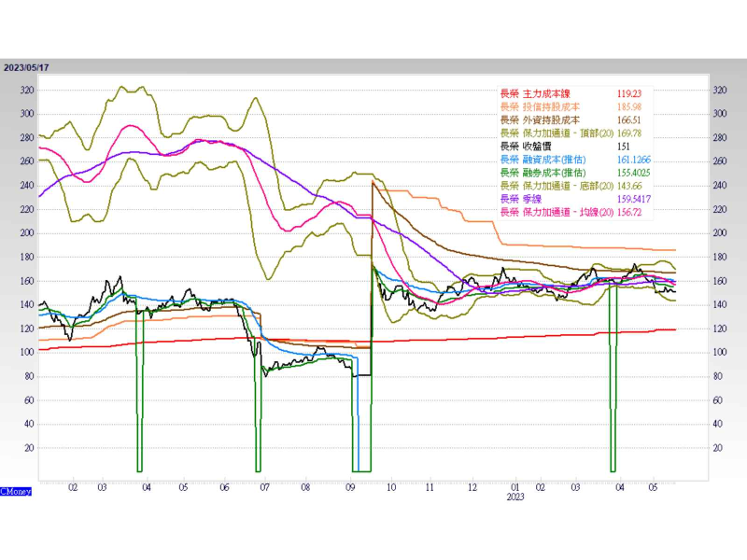Click the 161.1266 value in legend
Viewport: 747px width, 560px height.
pos(635,160)
